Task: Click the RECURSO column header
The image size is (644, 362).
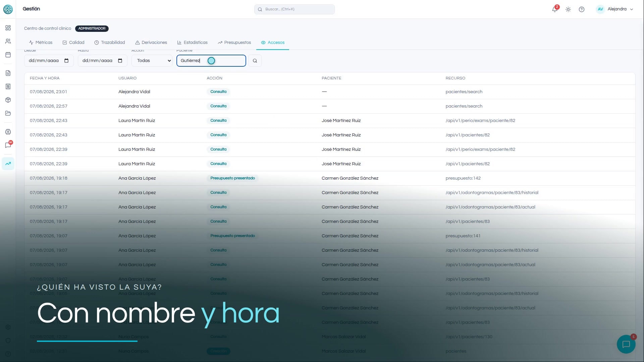Action: 455,78
